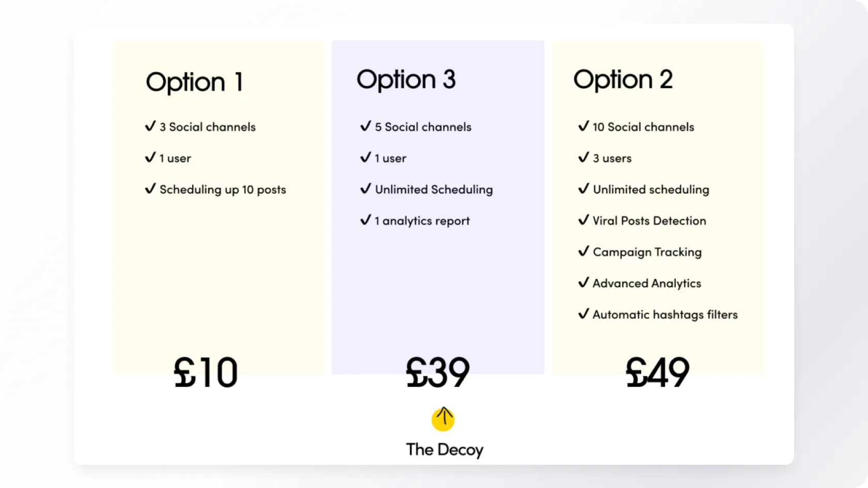
Task: Select the Option 2 heading
Action: (x=623, y=80)
